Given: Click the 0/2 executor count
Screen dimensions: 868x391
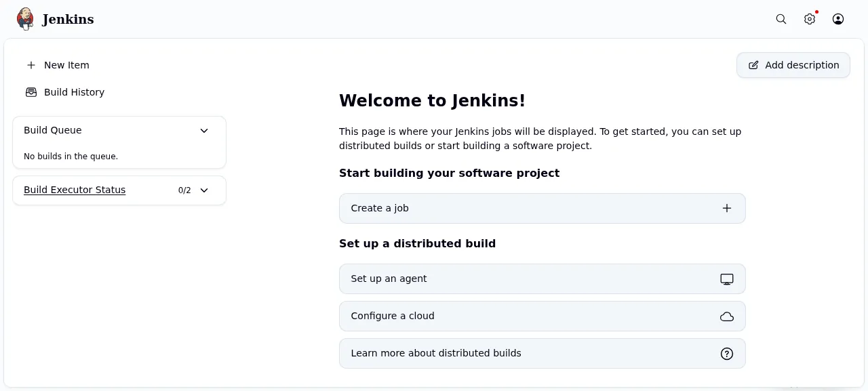Looking at the screenshot, I should click(x=184, y=190).
